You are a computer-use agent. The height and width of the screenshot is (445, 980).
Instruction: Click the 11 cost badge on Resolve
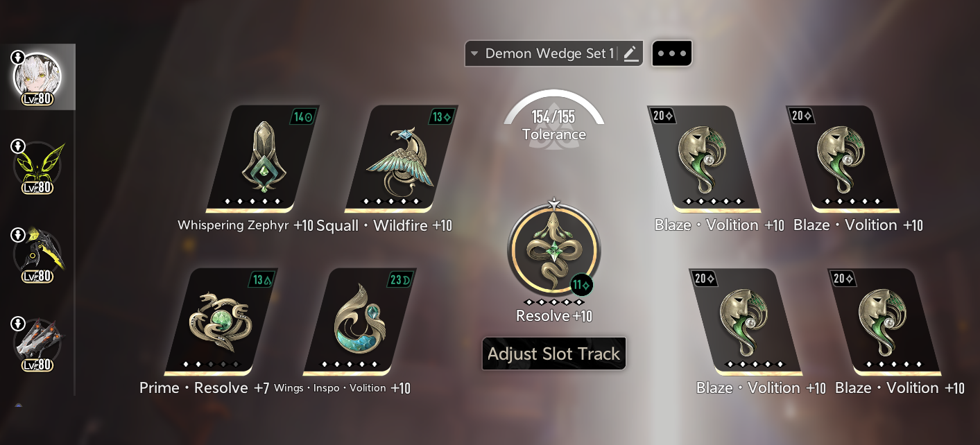click(x=582, y=285)
